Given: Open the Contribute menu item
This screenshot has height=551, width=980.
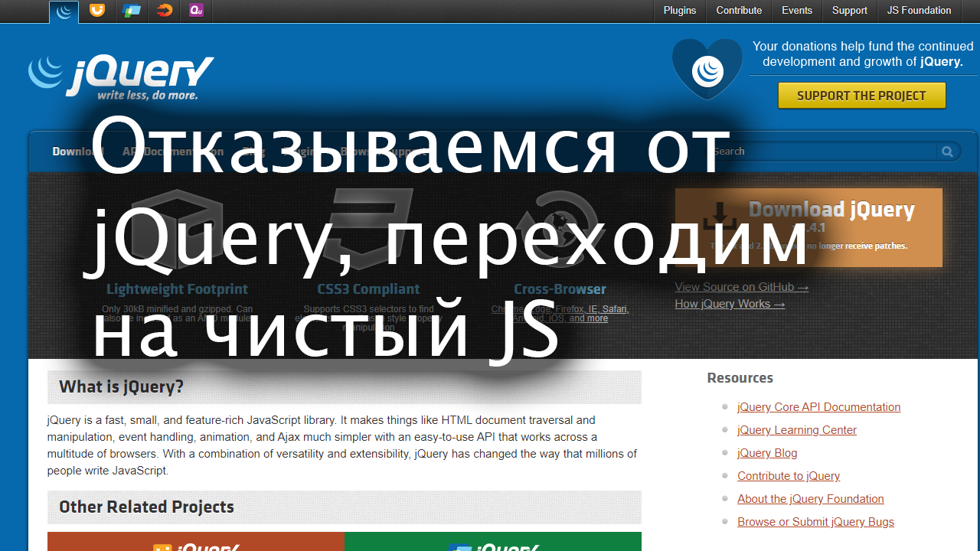Looking at the screenshot, I should [739, 11].
